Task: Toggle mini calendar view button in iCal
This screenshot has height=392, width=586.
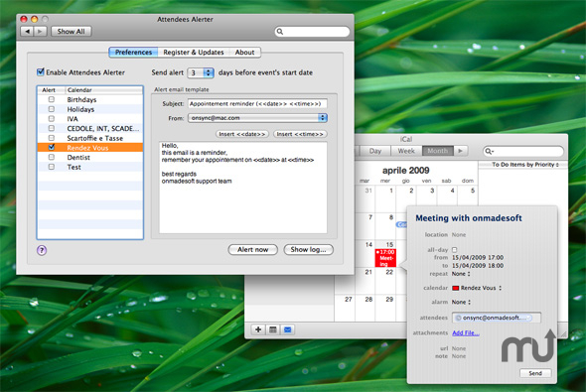Action: 273,329
